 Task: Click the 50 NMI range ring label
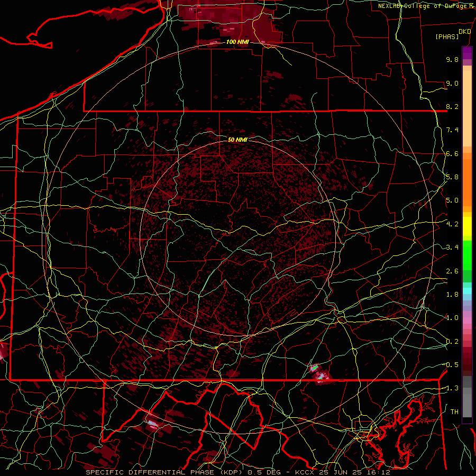[x=237, y=140]
